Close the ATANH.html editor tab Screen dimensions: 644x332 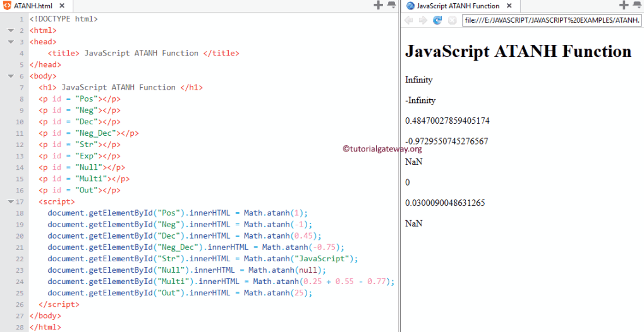[62, 6]
